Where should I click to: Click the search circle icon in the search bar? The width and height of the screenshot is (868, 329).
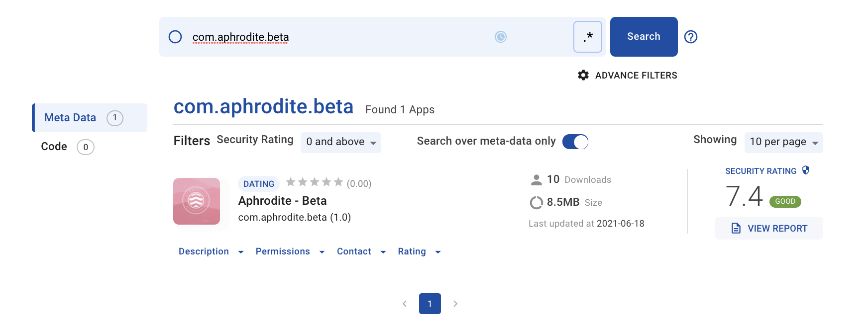point(175,37)
